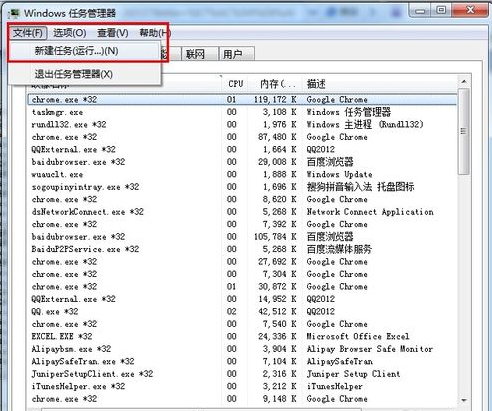Open the 查看(V) menu

coord(113,33)
